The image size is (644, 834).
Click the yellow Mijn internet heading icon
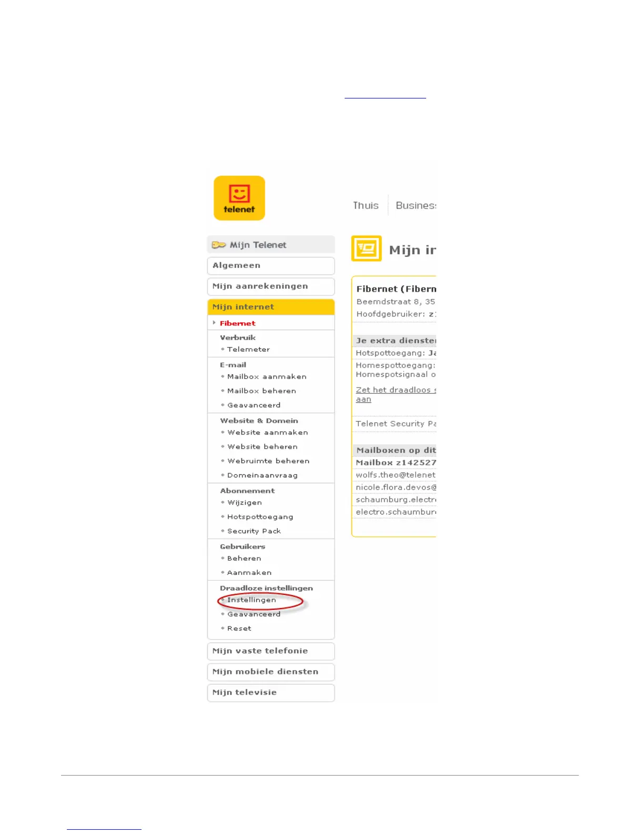click(x=366, y=249)
